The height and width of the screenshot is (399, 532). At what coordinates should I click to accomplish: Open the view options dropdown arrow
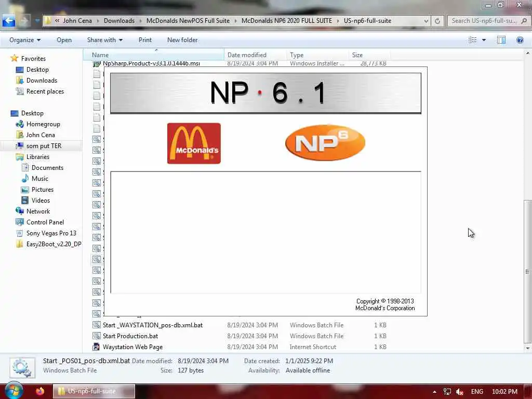pyautogui.click(x=484, y=40)
